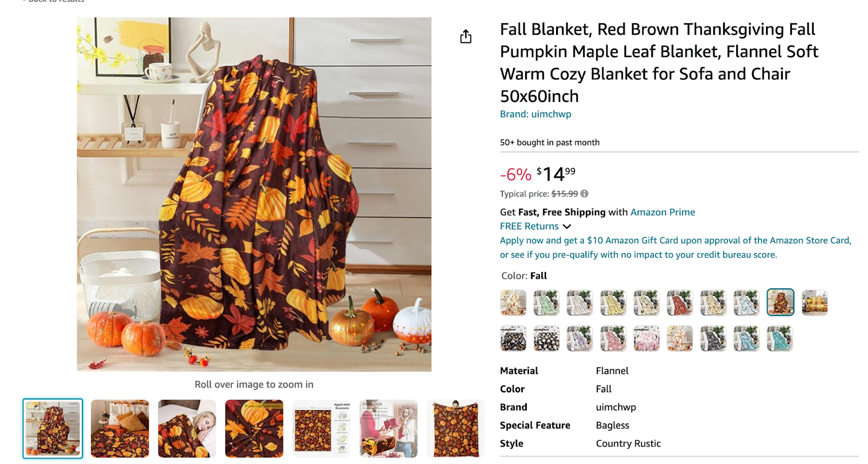View the Perfect Gift image thumbnail

pos(388,428)
